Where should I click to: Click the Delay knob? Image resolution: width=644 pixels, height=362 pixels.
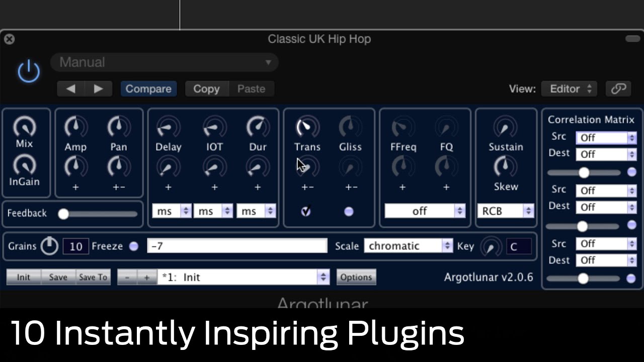tap(168, 127)
